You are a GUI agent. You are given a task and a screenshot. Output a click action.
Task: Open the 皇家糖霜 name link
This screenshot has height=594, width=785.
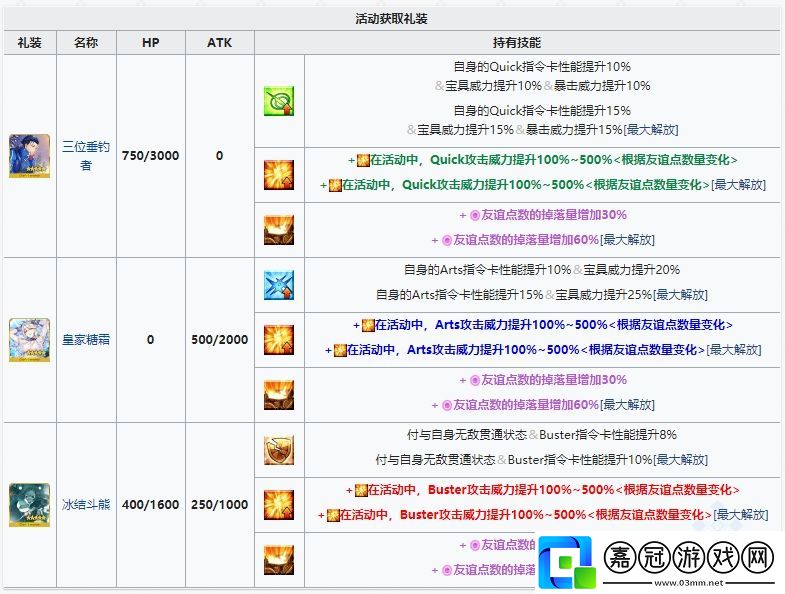[x=86, y=340]
